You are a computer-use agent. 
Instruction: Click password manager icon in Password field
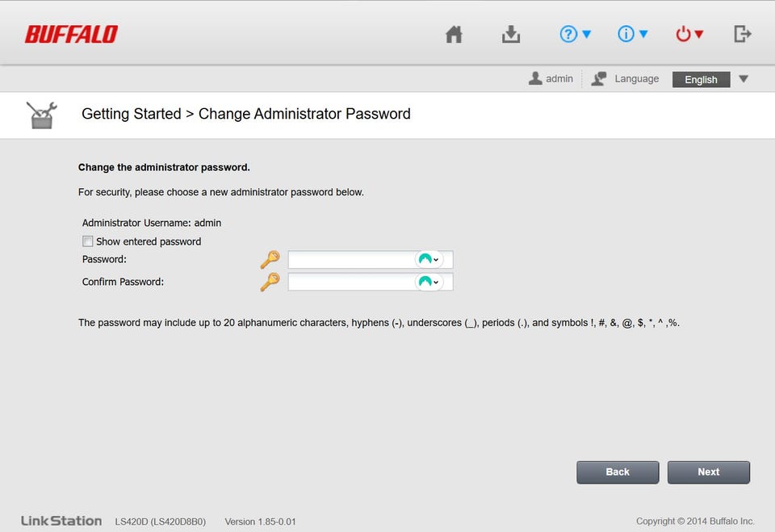pos(429,260)
